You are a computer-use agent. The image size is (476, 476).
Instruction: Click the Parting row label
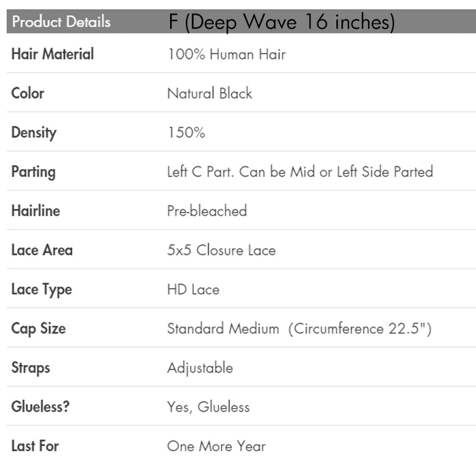click(33, 172)
